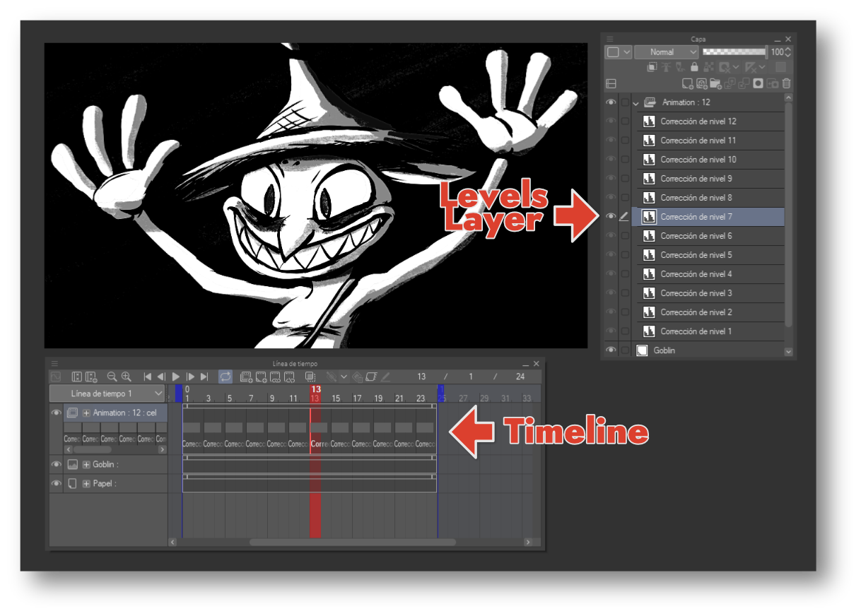
Task: Open the Capa panel menu
Action: tap(609, 39)
